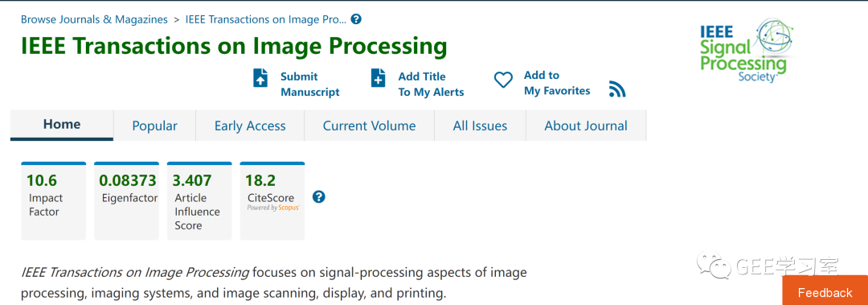Viewport: 868px width, 305px height.
Task: Click Add to My Favorites link
Action: (x=557, y=83)
